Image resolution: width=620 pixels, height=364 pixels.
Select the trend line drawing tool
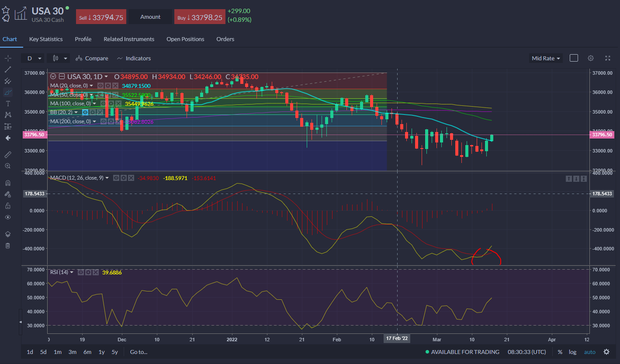(7, 69)
